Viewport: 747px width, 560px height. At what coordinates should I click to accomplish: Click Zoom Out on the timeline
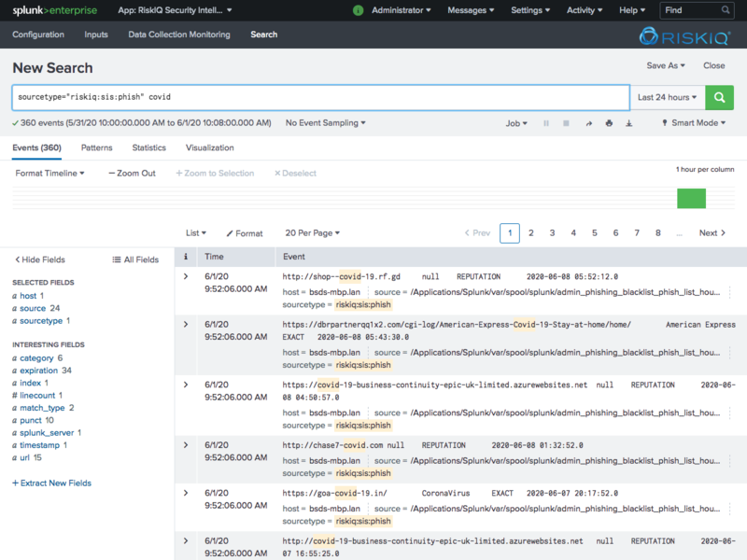[x=132, y=174]
